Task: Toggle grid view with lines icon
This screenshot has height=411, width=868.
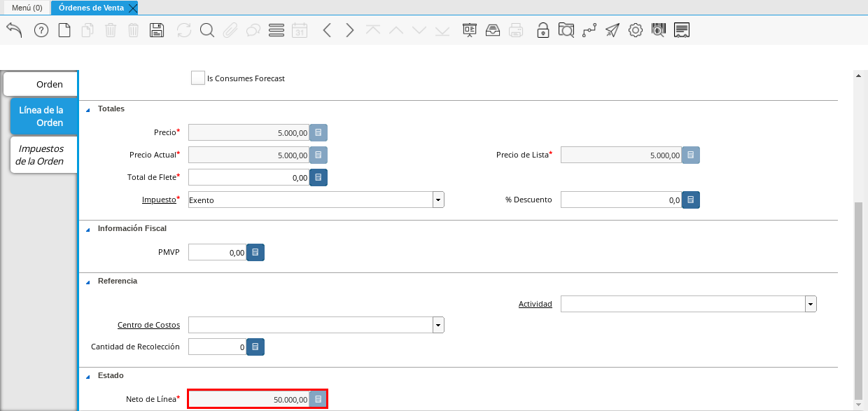Action: click(276, 30)
